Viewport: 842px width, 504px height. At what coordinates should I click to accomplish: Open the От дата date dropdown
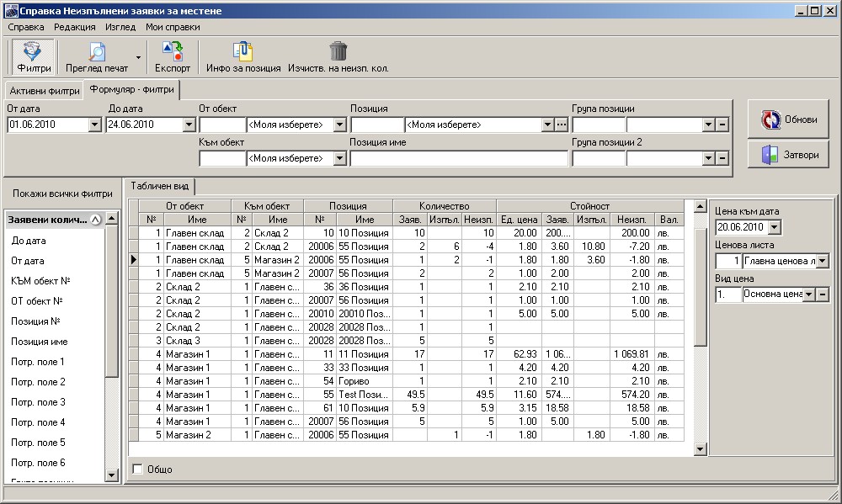click(95, 125)
